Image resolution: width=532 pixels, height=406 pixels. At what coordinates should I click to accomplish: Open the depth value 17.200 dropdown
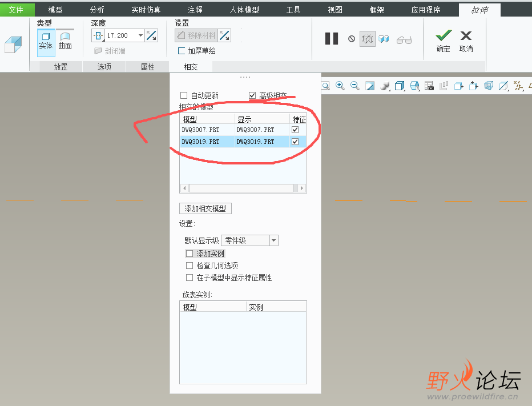tap(140, 35)
